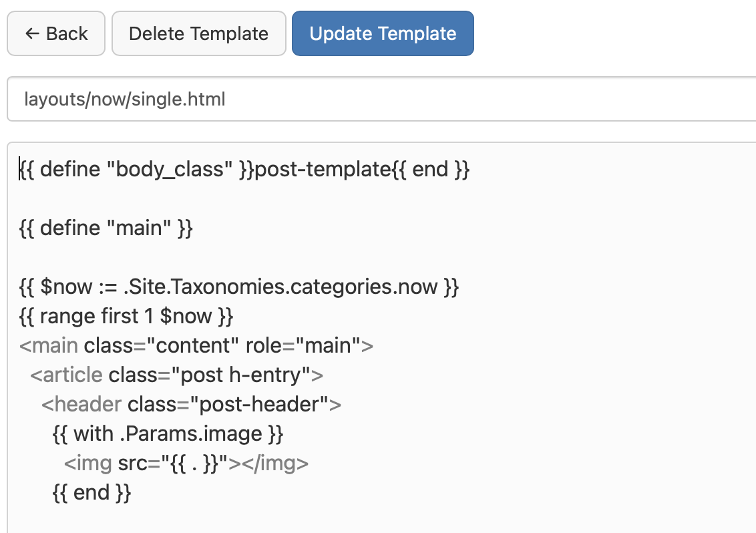This screenshot has height=533, width=756.
Task: Place cursor on the define "body_class" line
Action: pyautogui.click(x=244, y=169)
